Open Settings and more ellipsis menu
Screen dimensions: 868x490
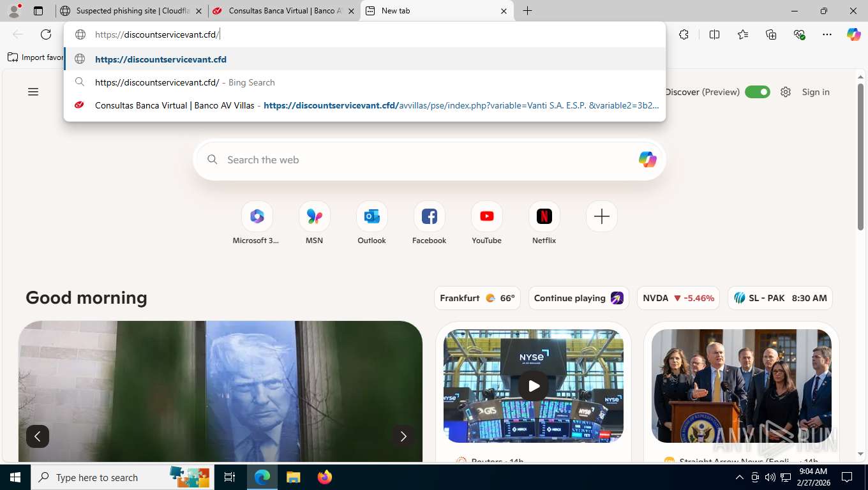click(x=827, y=34)
